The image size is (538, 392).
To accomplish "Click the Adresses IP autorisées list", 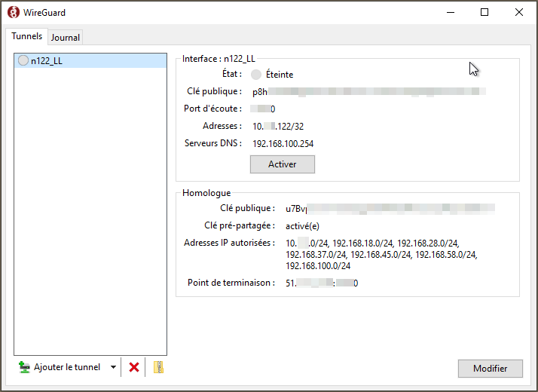I will tap(381, 255).
